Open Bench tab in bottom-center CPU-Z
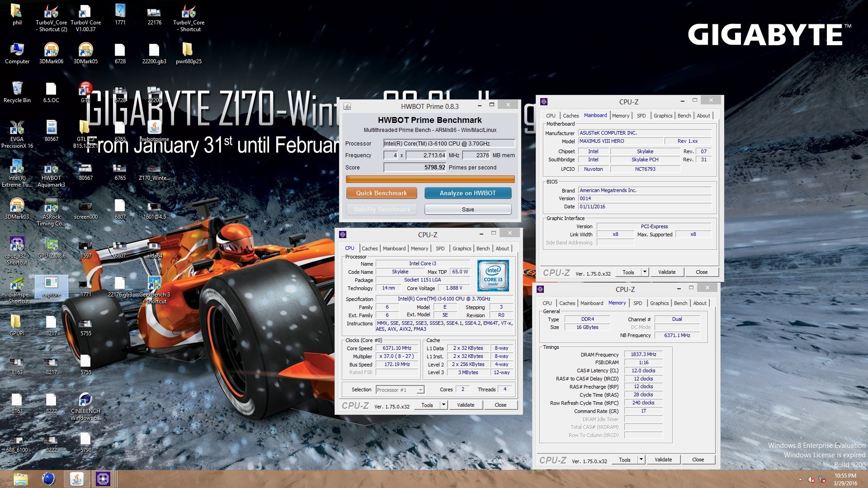868x488 pixels. (x=483, y=249)
